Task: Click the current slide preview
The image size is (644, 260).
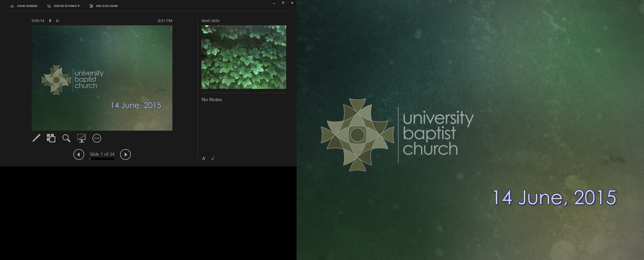Action: coord(102,78)
